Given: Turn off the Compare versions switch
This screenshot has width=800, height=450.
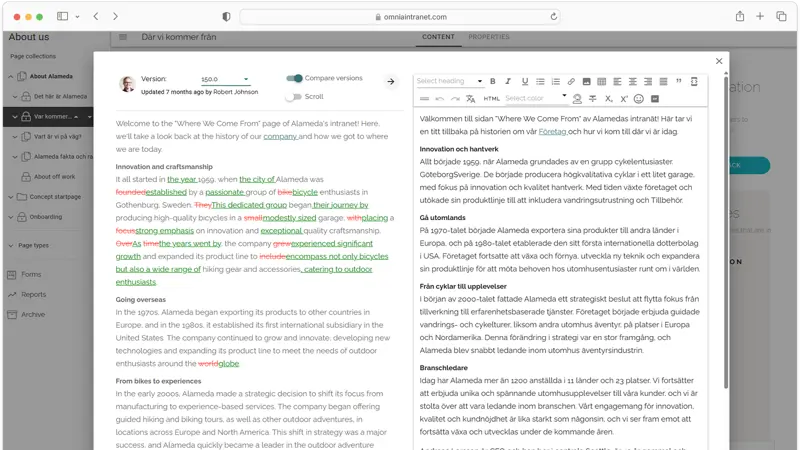Looking at the screenshot, I should coord(294,78).
